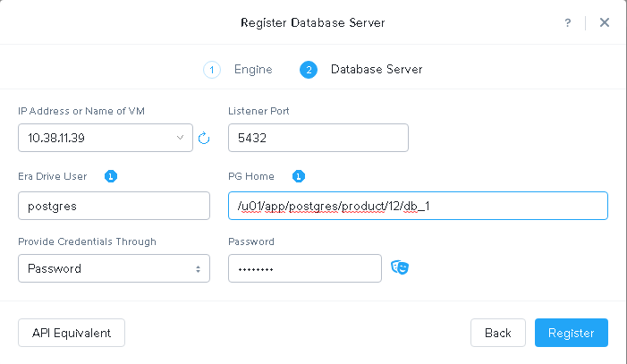Refresh the VM list with circular arrow

pyautogui.click(x=204, y=138)
